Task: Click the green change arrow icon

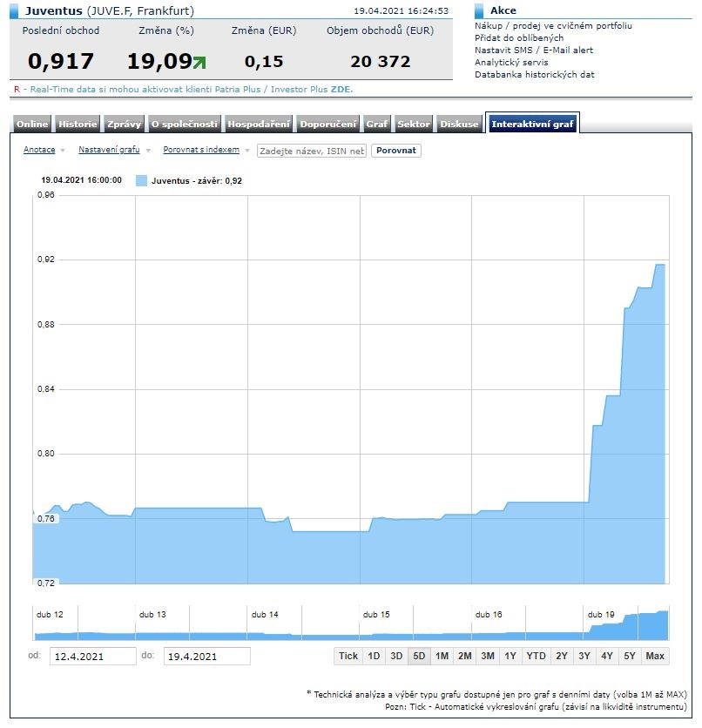Action: tap(200, 63)
